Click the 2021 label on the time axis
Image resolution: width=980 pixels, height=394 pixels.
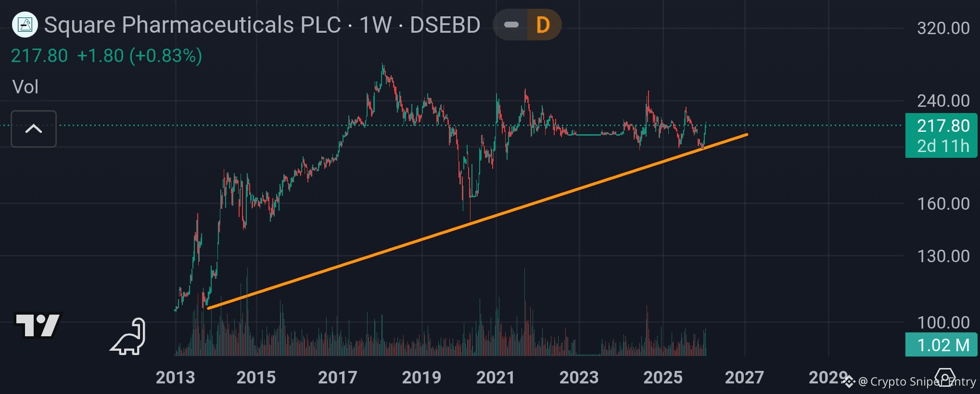[x=496, y=378]
